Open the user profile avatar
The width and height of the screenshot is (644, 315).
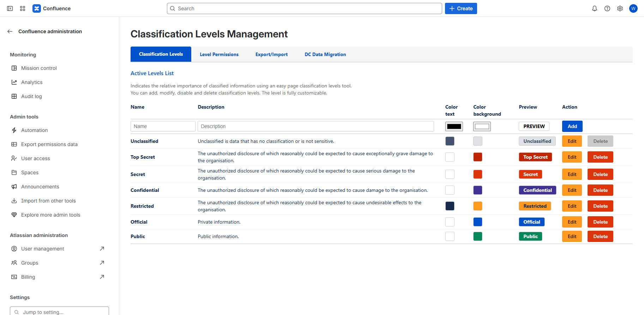(633, 8)
